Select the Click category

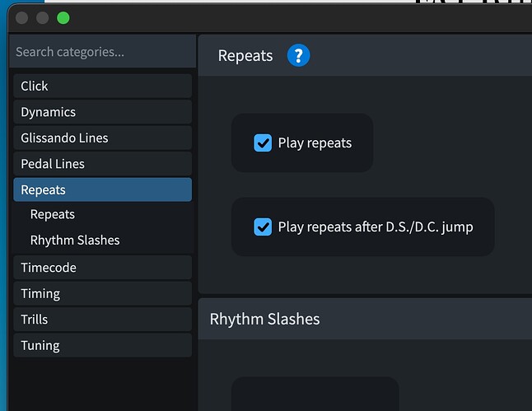coord(102,86)
